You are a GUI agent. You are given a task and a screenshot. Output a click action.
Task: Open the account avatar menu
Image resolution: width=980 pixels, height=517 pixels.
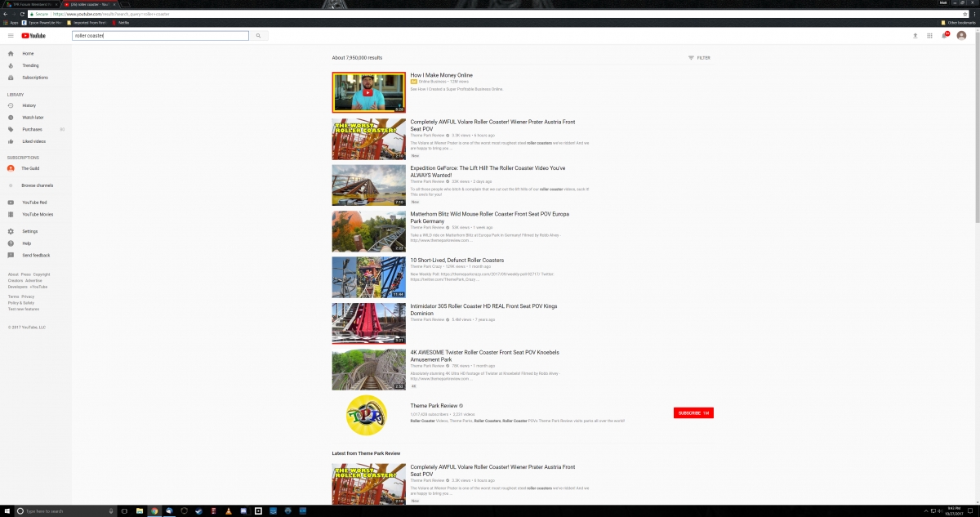tap(961, 36)
